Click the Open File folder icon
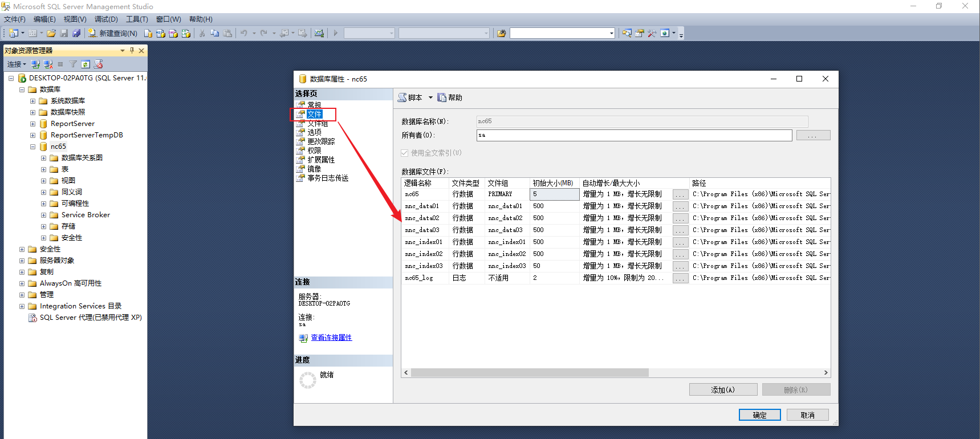This screenshot has height=439, width=980. click(51, 33)
